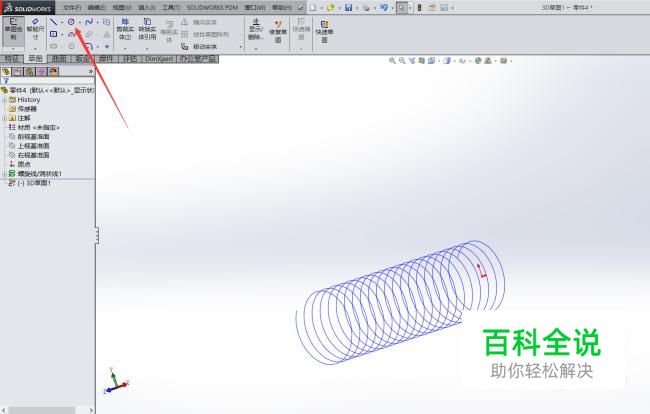
Task: Click the 转换实体引用 convert entities tool
Action: click(147, 29)
